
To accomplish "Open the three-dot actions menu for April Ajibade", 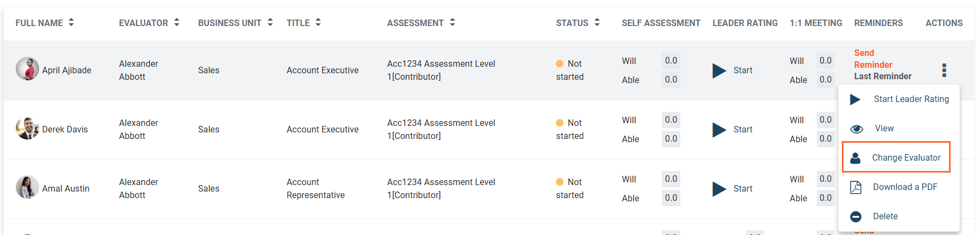I will pyautogui.click(x=944, y=70).
